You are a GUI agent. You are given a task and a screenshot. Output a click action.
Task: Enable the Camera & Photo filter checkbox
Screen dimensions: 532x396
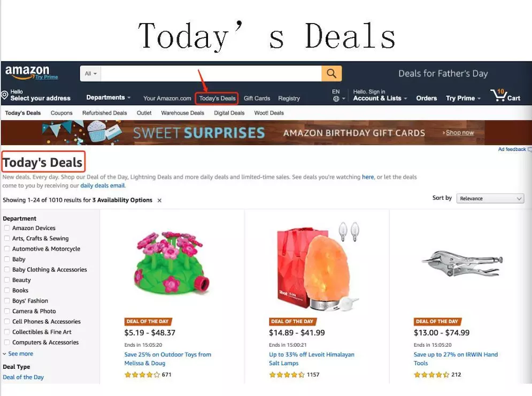point(7,311)
